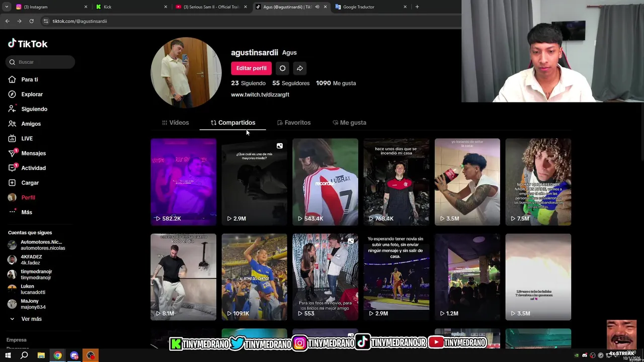Open the 'Yo esperando tener novia' video
This screenshot has width=644, height=362.
[396, 277]
